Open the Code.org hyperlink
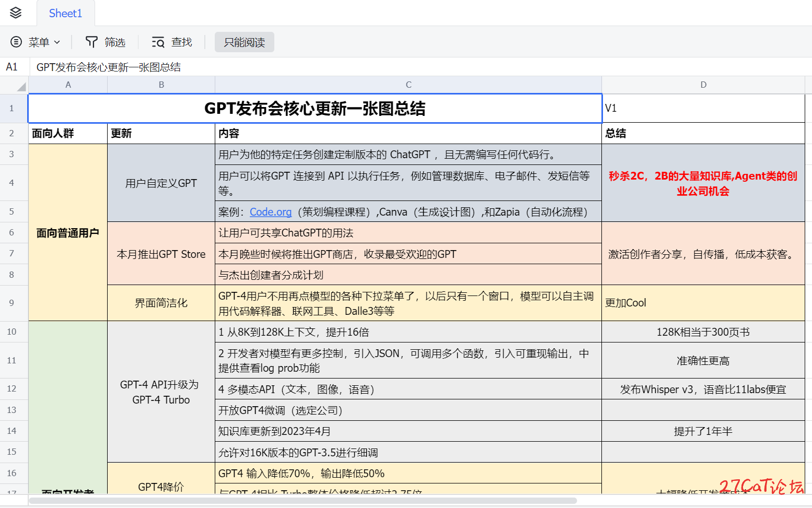The width and height of the screenshot is (812, 508). (271, 212)
